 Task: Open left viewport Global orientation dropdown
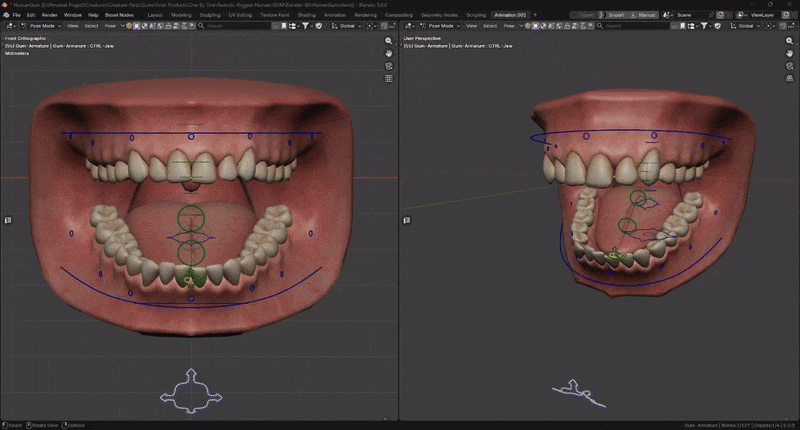pyautogui.click(x=346, y=26)
